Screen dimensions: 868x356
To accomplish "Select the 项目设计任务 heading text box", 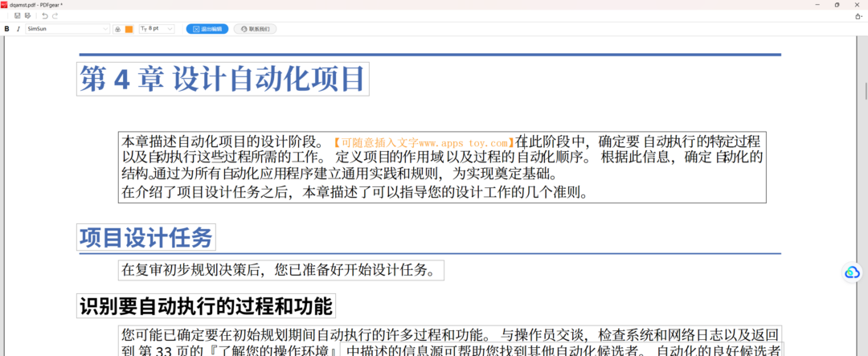I will tap(146, 238).
